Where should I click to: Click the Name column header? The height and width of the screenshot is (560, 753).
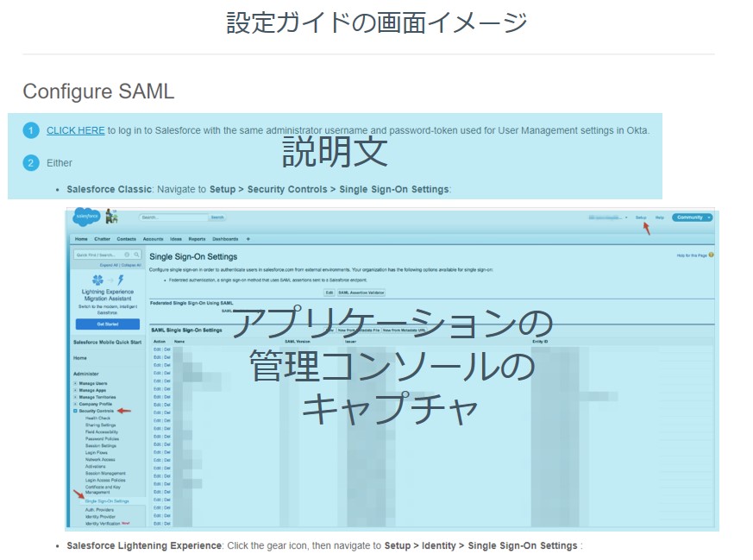pyautogui.click(x=179, y=342)
